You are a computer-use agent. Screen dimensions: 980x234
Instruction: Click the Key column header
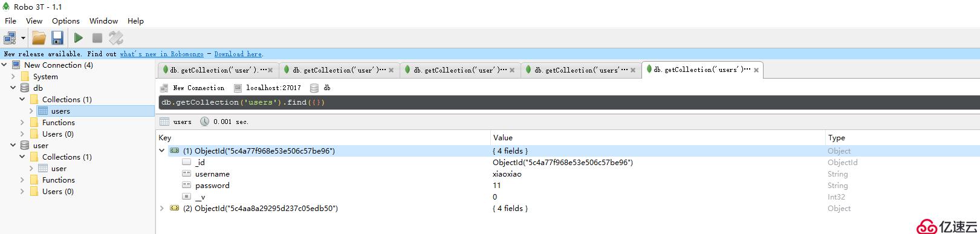pos(164,137)
